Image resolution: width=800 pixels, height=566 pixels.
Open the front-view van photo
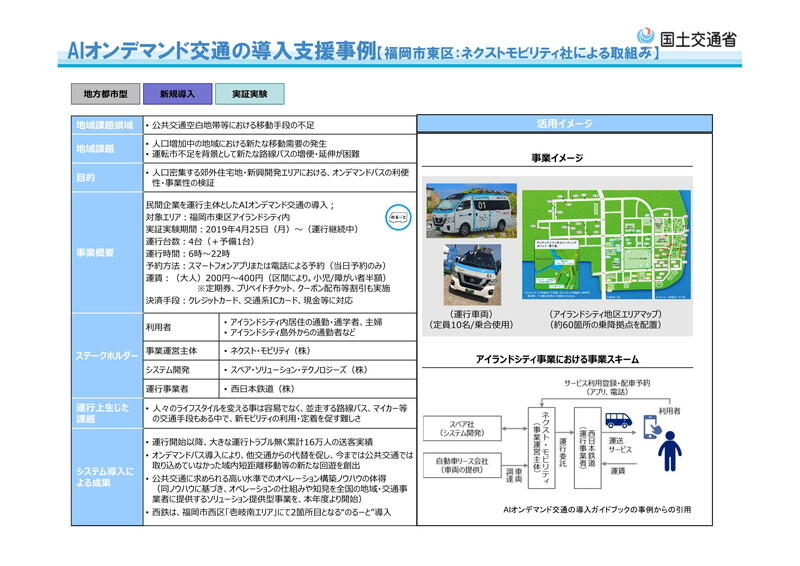(x=472, y=274)
